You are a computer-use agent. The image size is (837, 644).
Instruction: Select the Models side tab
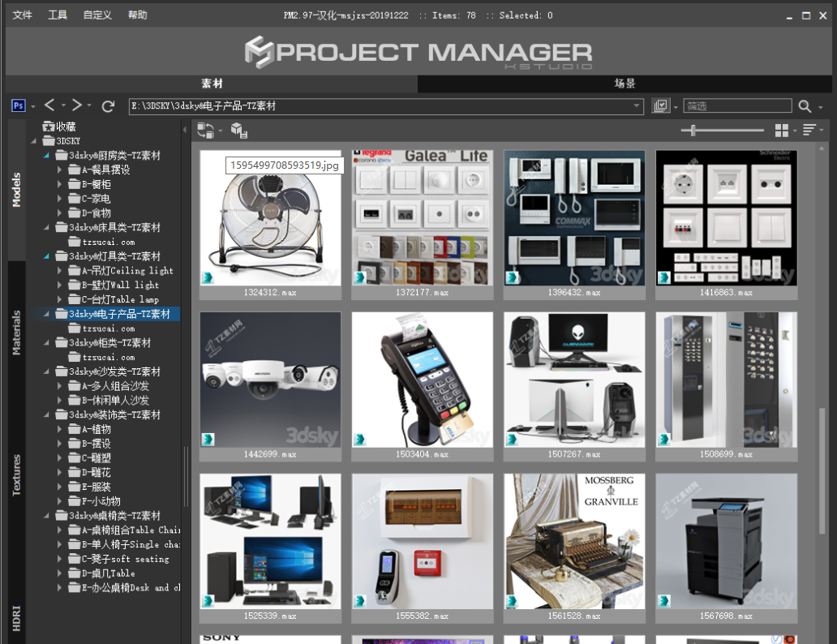coord(16,190)
